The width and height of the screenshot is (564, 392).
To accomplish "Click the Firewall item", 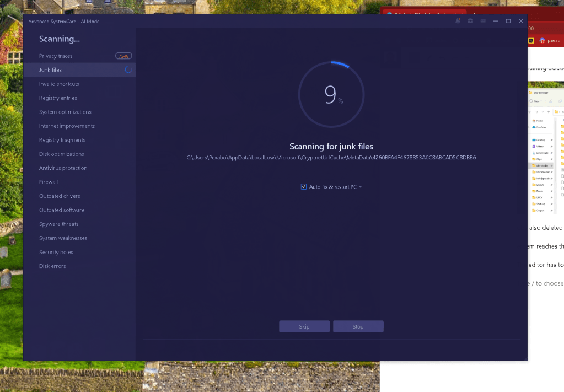I will pyautogui.click(x=79, y=182).
